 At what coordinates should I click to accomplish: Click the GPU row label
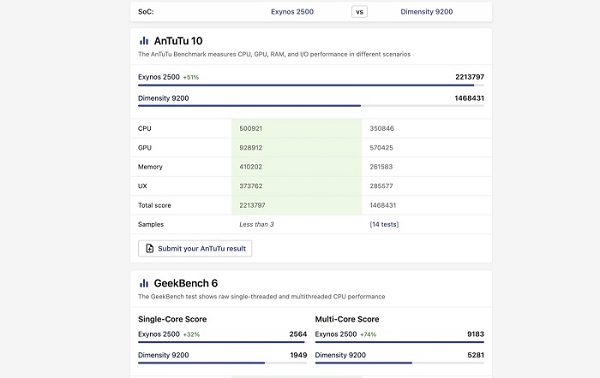[145, 148]
